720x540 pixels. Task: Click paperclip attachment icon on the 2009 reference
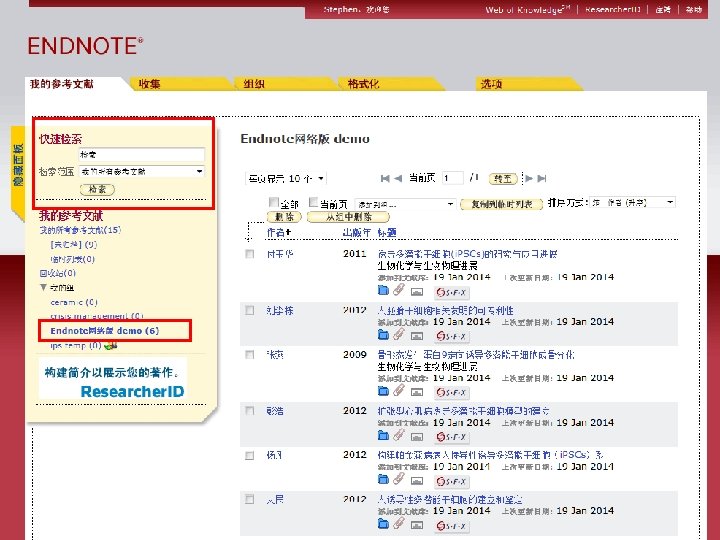click(399, 390)
